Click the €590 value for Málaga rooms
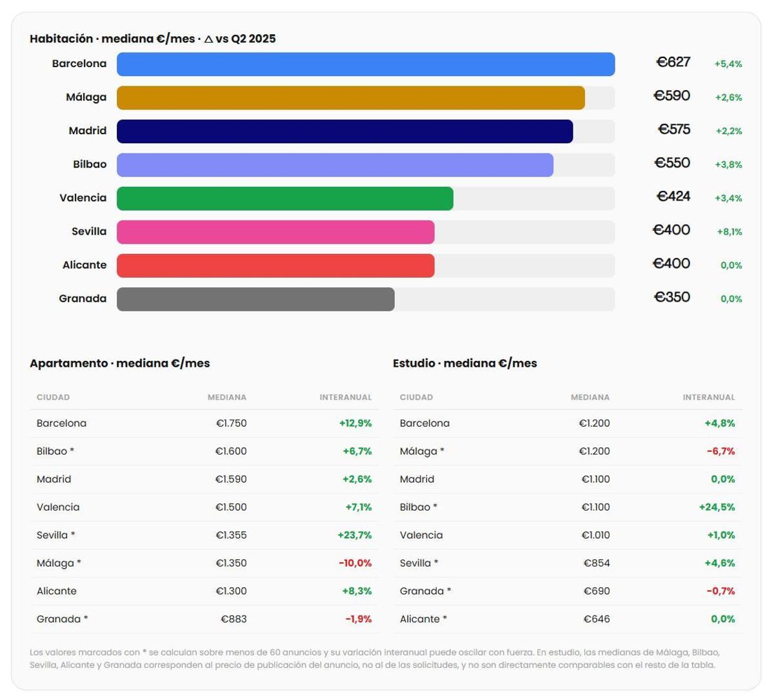The width and height of the screenshot is (774, 700). pos(672,96)
